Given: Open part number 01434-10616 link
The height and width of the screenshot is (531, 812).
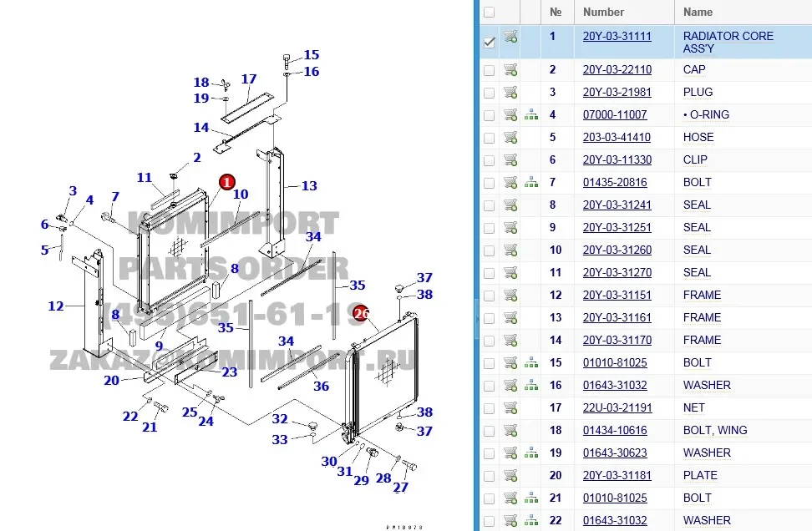Looking at the screenshot, I should coord(615,430).
